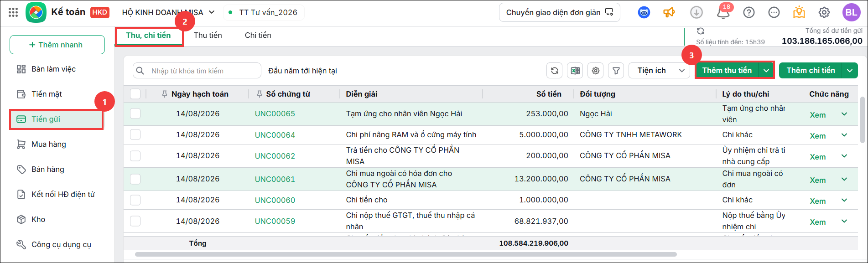This screenshot has width=868, height=263.
Task: Tick checkbox for voucher UNC00065
Action: [x=135, y=113]
